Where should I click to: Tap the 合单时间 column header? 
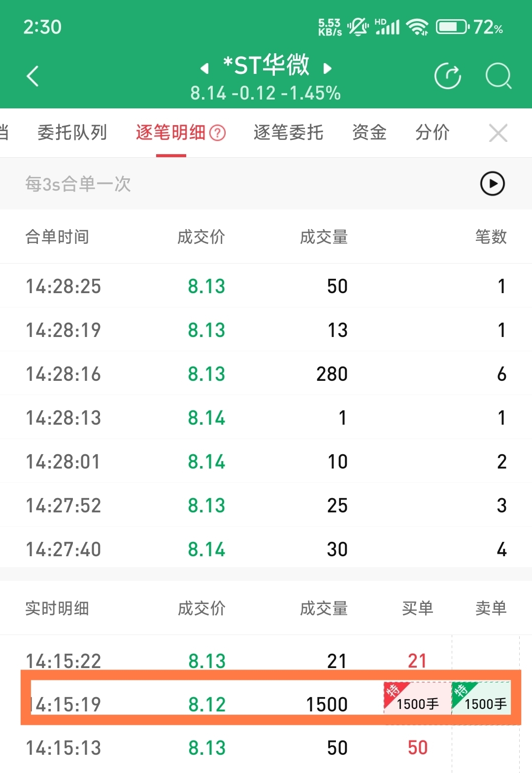tap(57, 237)
